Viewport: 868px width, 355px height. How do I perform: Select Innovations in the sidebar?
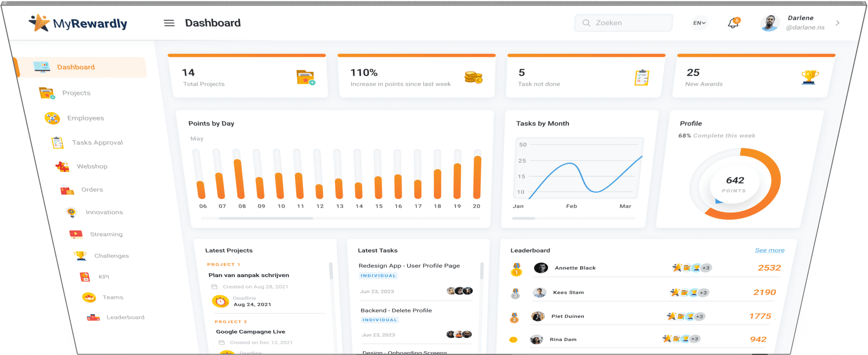(x=104, y=212)
